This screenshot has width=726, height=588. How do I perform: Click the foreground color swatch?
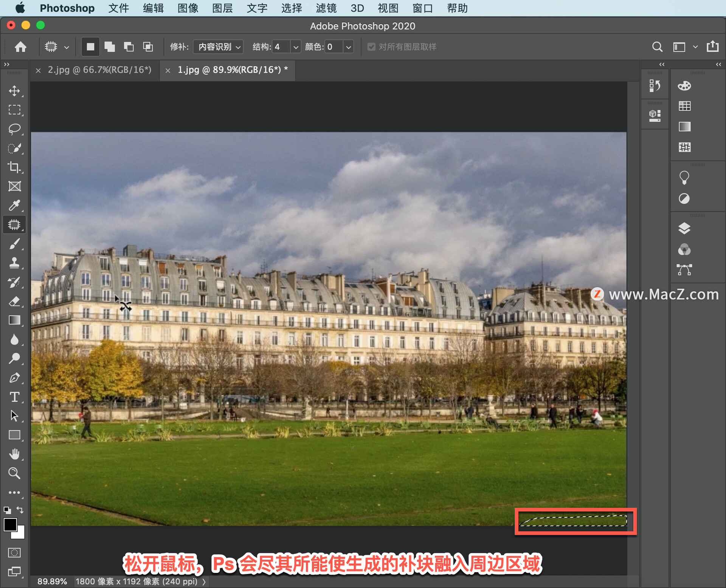[x=10, y=525]
